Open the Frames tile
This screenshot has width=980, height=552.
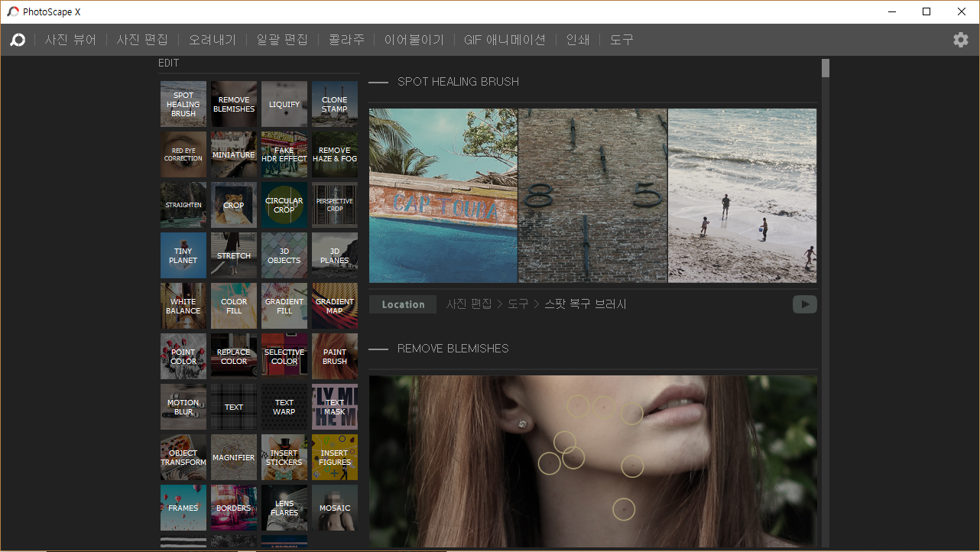[x=183, y=508]
